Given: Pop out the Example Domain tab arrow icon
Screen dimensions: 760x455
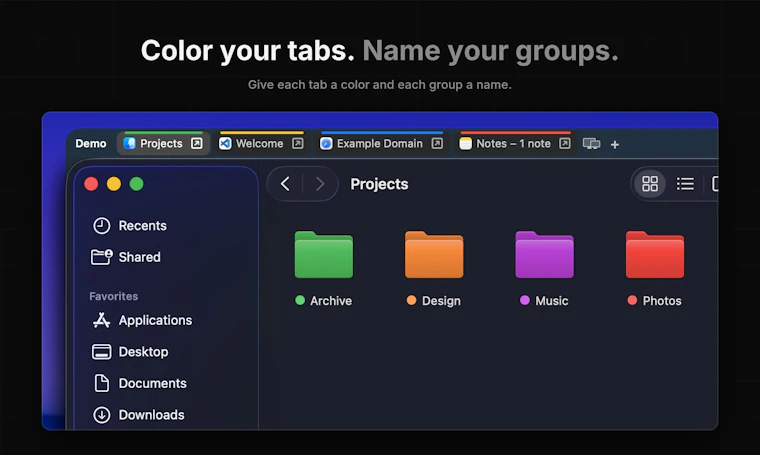Looking at the screenshot, I should 437,143.
